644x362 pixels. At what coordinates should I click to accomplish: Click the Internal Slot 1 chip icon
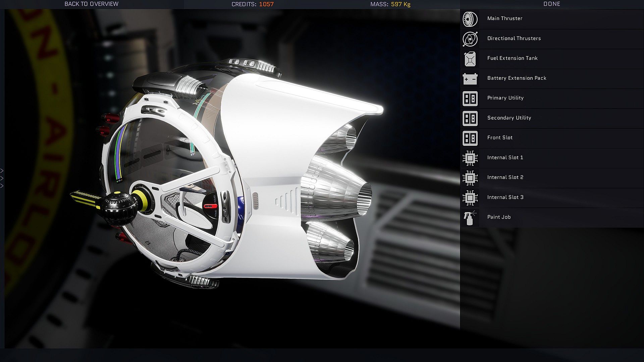click(470, 158)
